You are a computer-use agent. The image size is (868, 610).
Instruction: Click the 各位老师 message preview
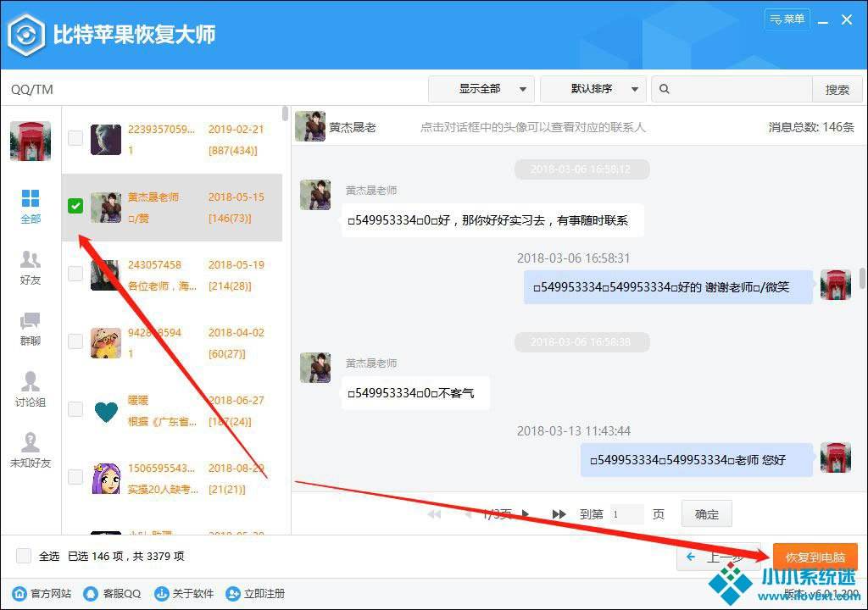coord(162,286)
